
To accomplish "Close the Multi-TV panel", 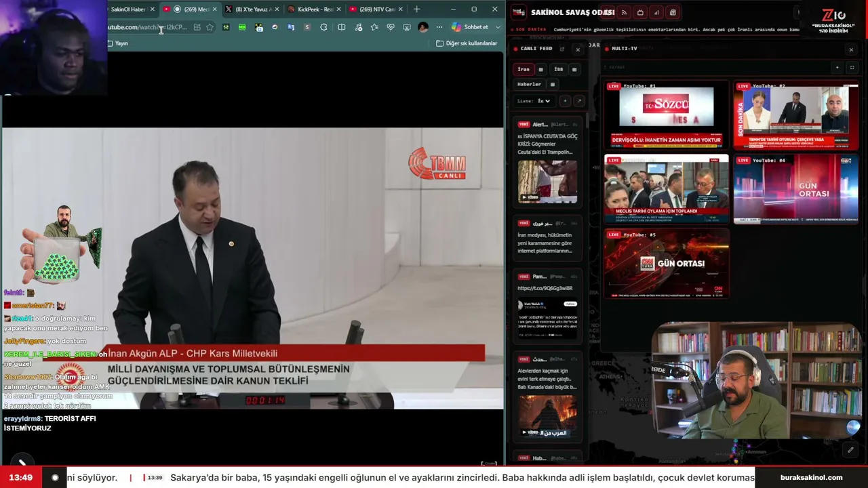I will tap(851, 49).
